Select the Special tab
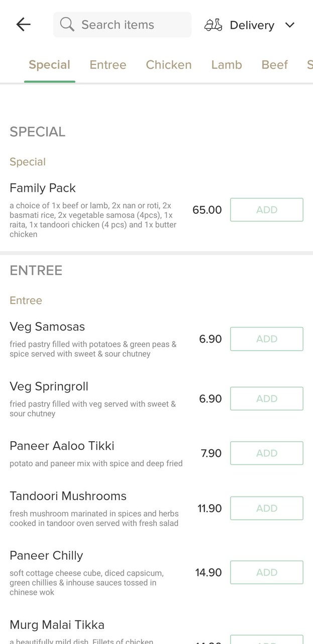 [x=49, y=65]
